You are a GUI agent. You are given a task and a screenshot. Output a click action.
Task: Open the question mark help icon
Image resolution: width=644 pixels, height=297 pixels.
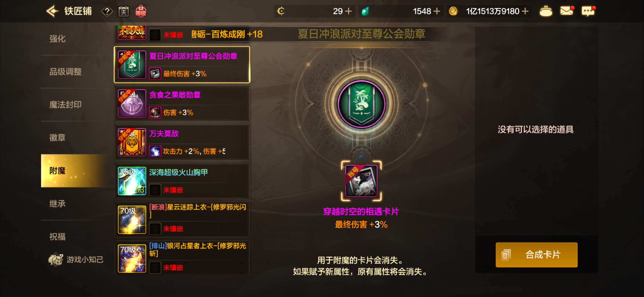(x=107, y=11)
